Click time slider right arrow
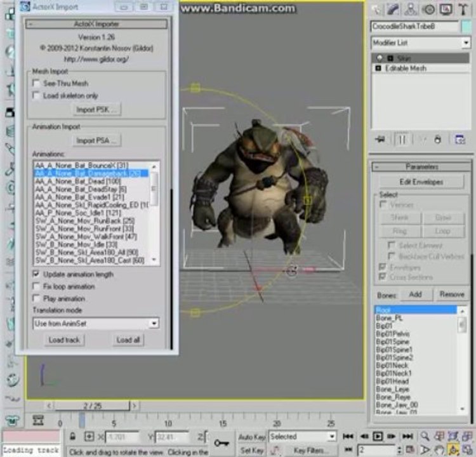This screenshot has width=476, height=457. (x=134, y=406)
